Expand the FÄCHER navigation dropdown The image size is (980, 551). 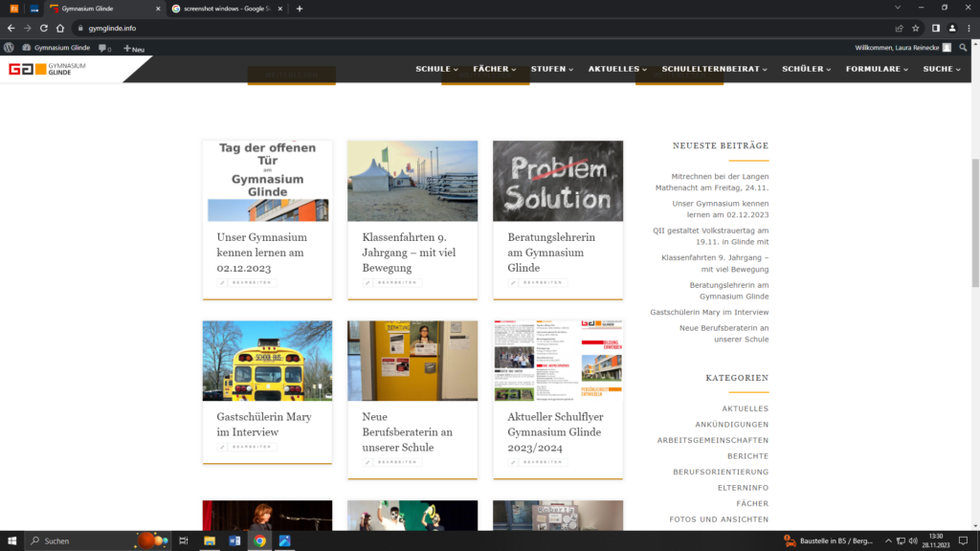[494, 69]
